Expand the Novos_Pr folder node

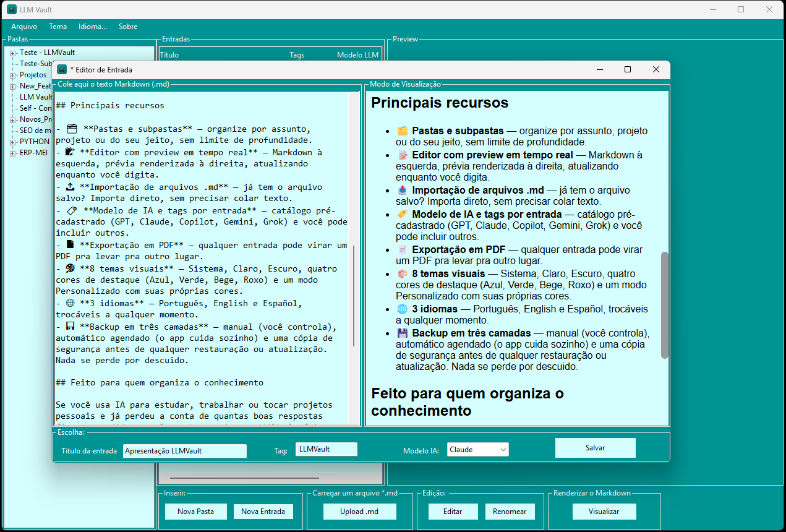(12, 119)
